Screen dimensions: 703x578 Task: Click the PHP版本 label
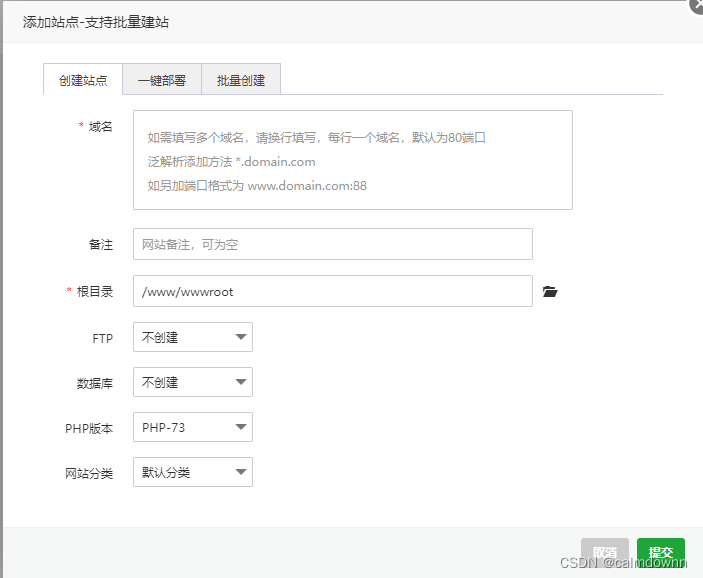(x=89, y=429)
